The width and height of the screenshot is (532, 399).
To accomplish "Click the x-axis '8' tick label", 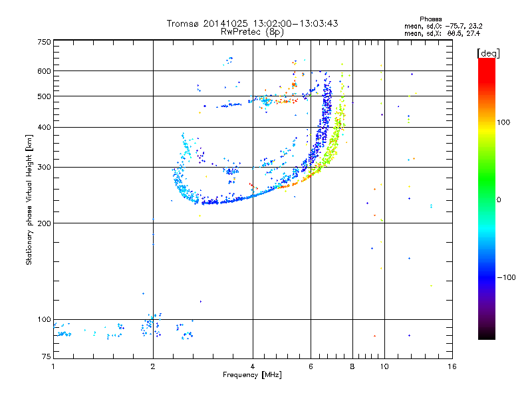I will (352, 366).
